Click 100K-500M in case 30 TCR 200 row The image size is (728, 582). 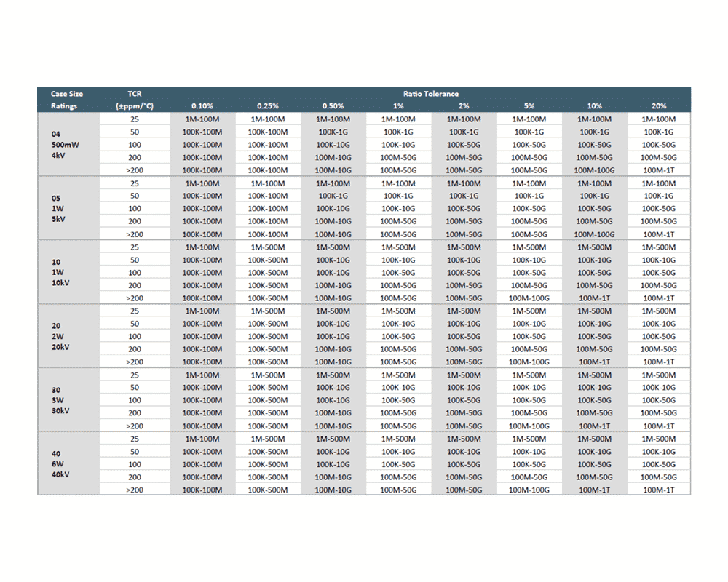tap(268, 413)
